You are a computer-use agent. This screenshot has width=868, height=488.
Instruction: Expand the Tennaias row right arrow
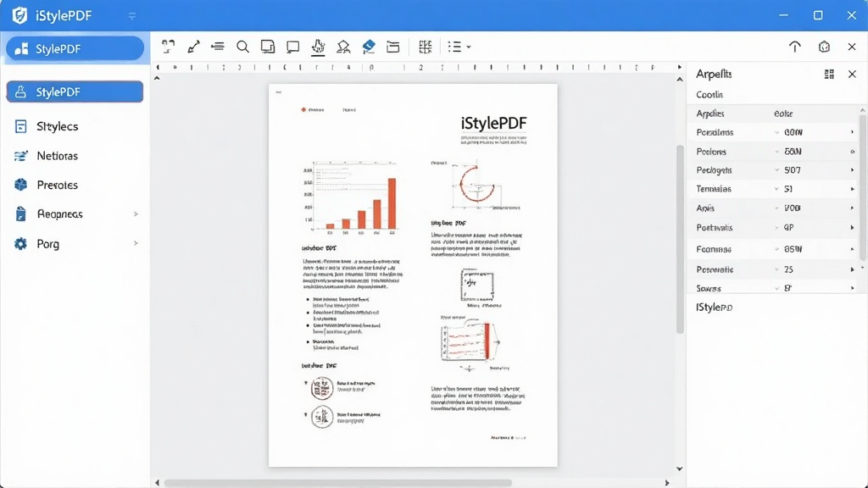pos(852,189)
